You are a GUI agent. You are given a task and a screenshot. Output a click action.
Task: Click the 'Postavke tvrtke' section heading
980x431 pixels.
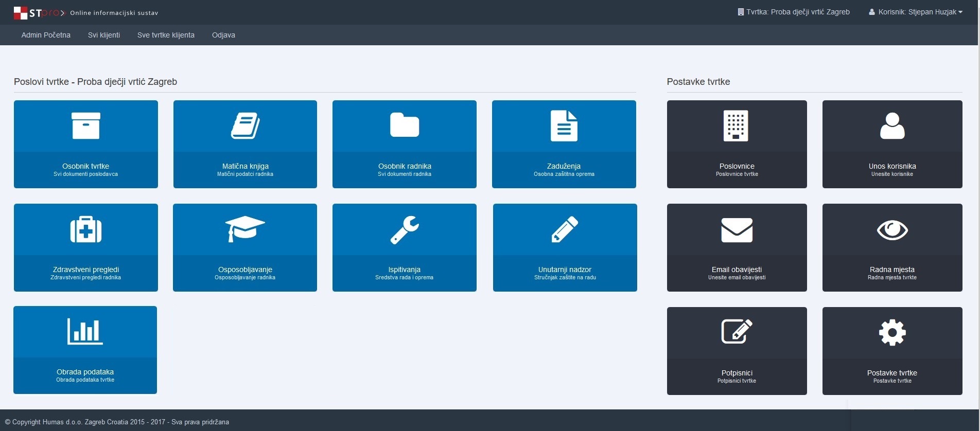pos(698,82)
